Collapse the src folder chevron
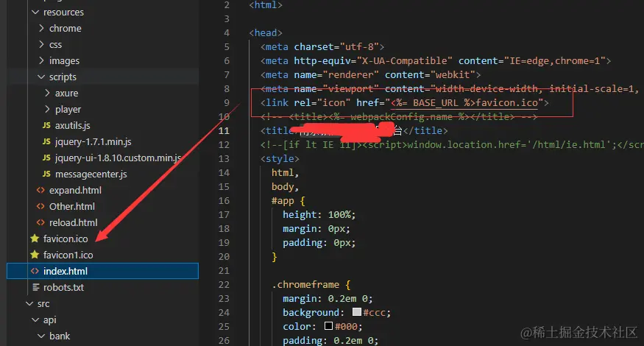 (29, 304)
